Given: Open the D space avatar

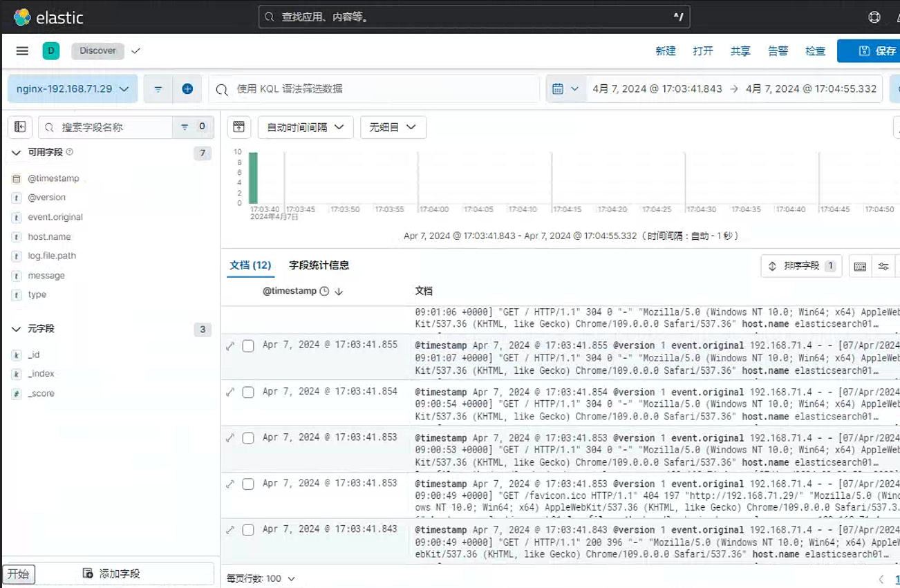Looking at the screenshot, I should (50, 50).
